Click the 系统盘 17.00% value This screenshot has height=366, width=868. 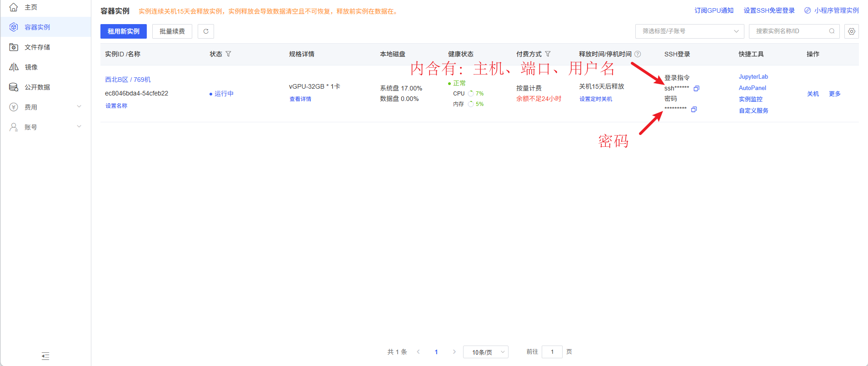click(401, 88)
